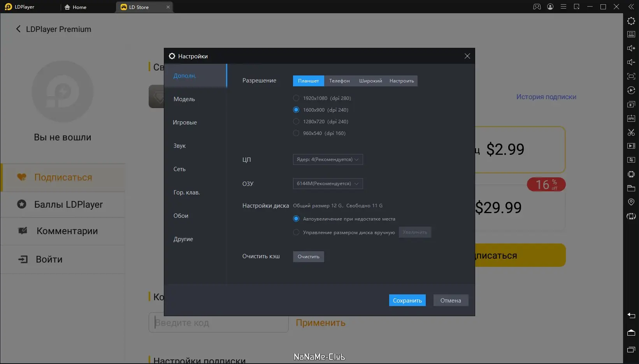Select the 1280x720 (dpi 240) resolution
This screenshot has width=639, height=364.
pyautogui.click(x=296, y=121)
